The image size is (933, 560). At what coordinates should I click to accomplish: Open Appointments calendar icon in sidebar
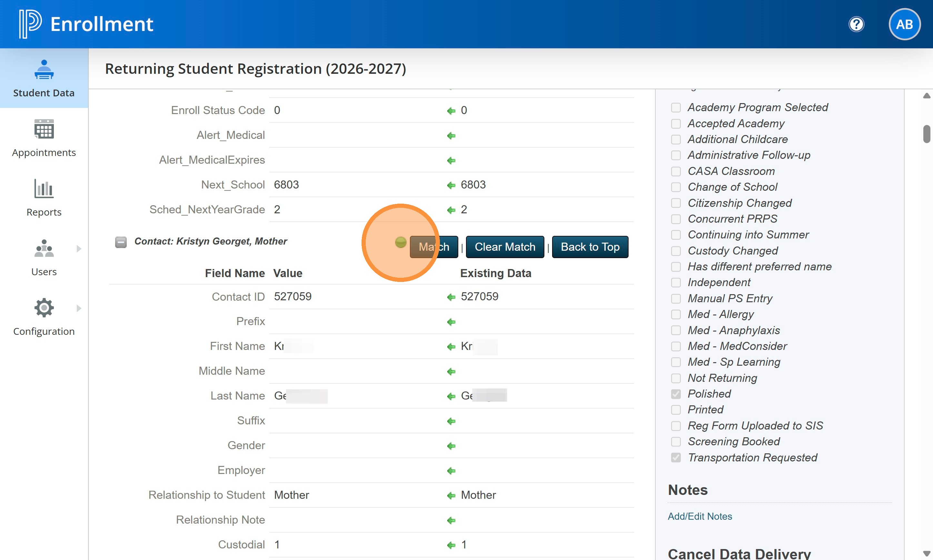click(x=44, y=130)
